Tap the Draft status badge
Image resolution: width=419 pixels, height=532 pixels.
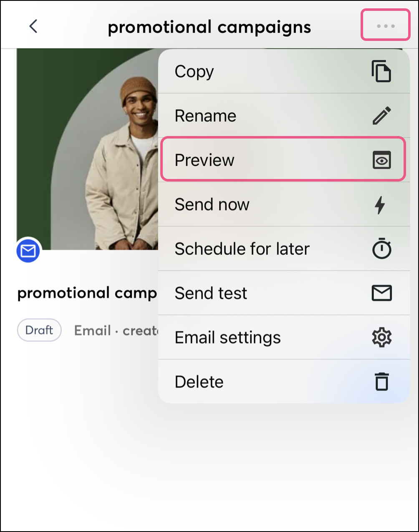tap(39, 330)
